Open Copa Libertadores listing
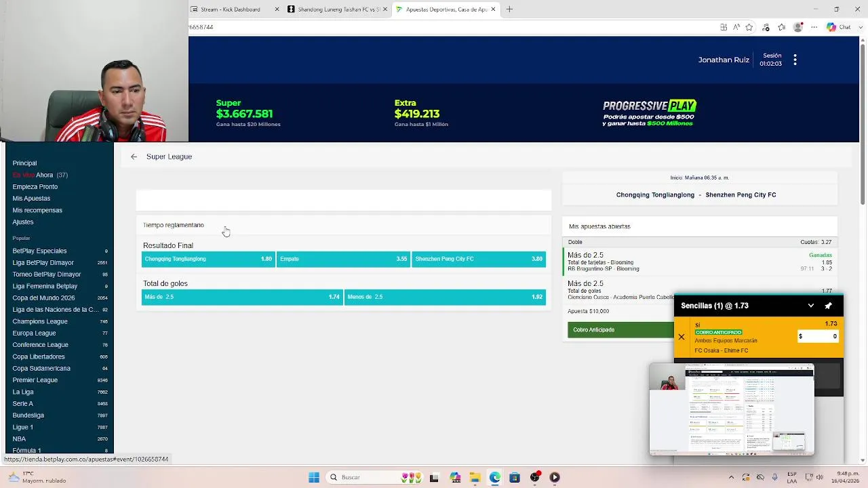The width and height of the screenshot is (868, 488). point(60,357)
